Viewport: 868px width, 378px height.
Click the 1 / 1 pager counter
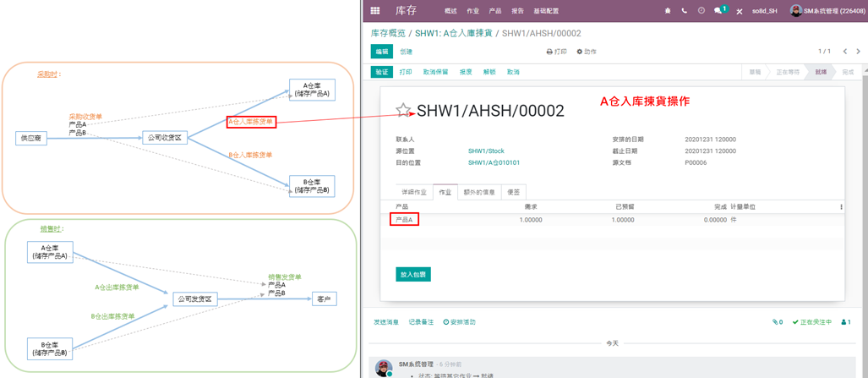[824, 52]
